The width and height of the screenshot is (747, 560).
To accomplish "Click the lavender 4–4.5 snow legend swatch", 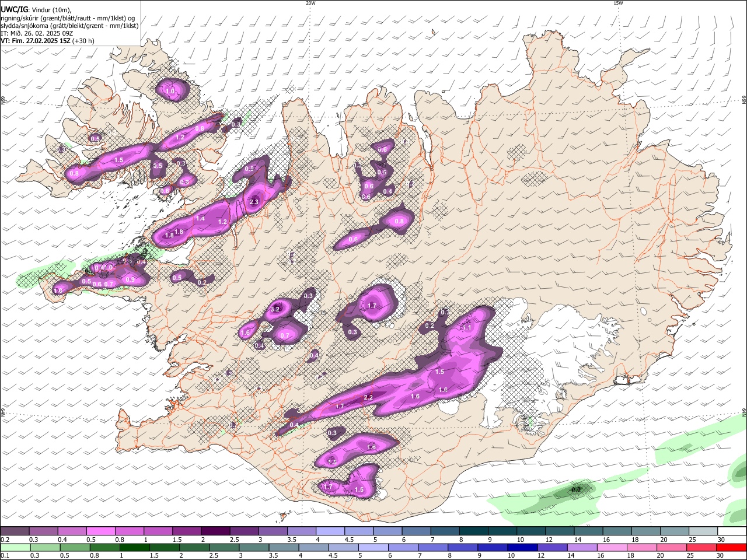I will click(x=330, y=531).
